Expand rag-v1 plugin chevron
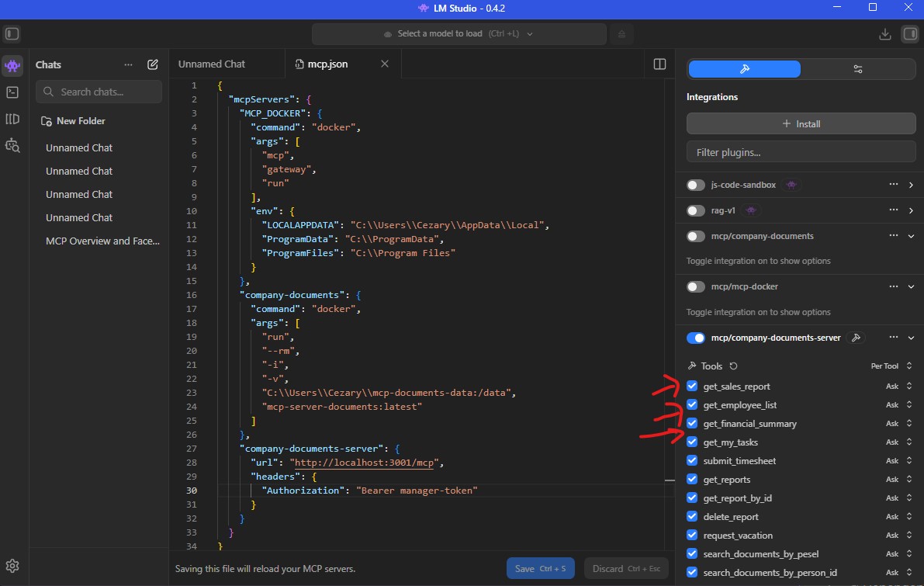 coord(911,210)
